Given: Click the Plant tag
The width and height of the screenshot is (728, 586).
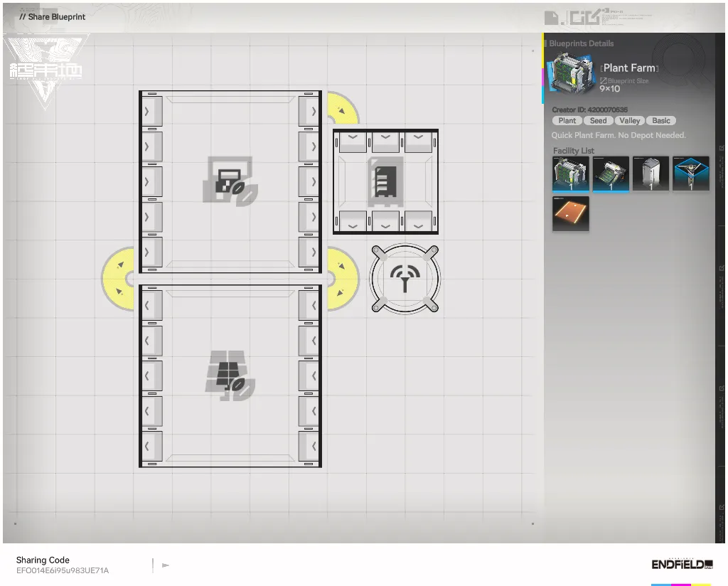Looking at the screenshot, I should pyautogui.click(x=567, y=121).
